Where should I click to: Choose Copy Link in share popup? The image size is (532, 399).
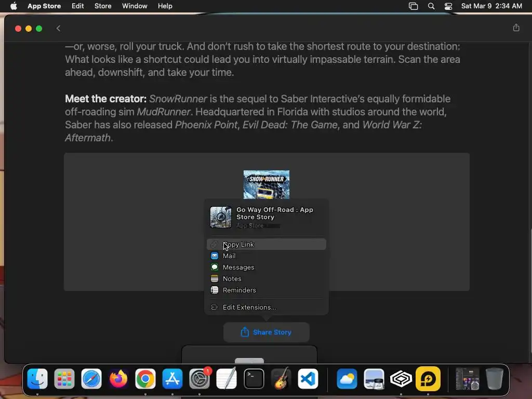point(267,244)
